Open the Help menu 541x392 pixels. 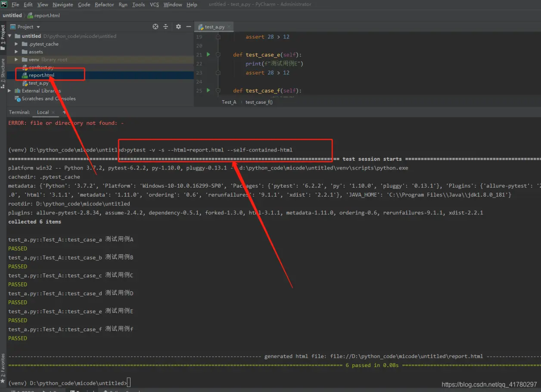(x=192, y=4)
